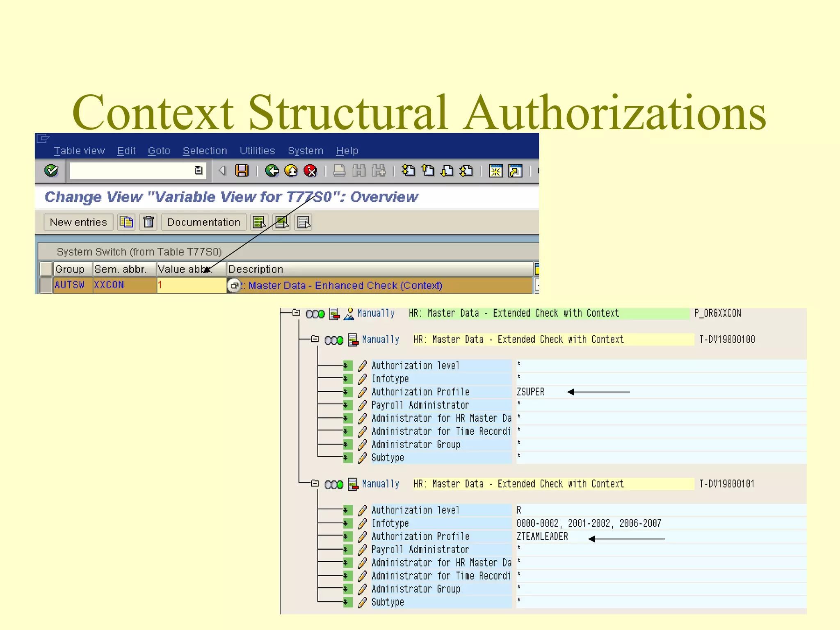Open the Selection menu
The width and height of the screenshot is (840, 630).
pos(205,151)
